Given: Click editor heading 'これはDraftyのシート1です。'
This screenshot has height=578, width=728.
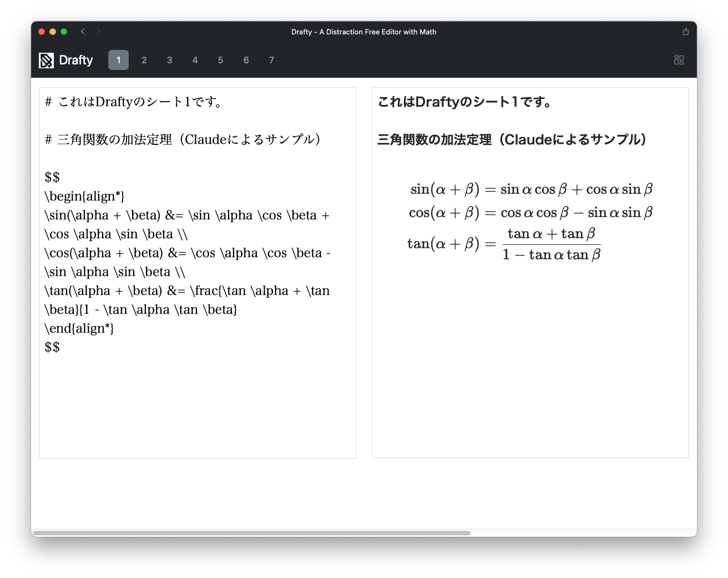Looking at the screenshot, I should click(134, 102).
